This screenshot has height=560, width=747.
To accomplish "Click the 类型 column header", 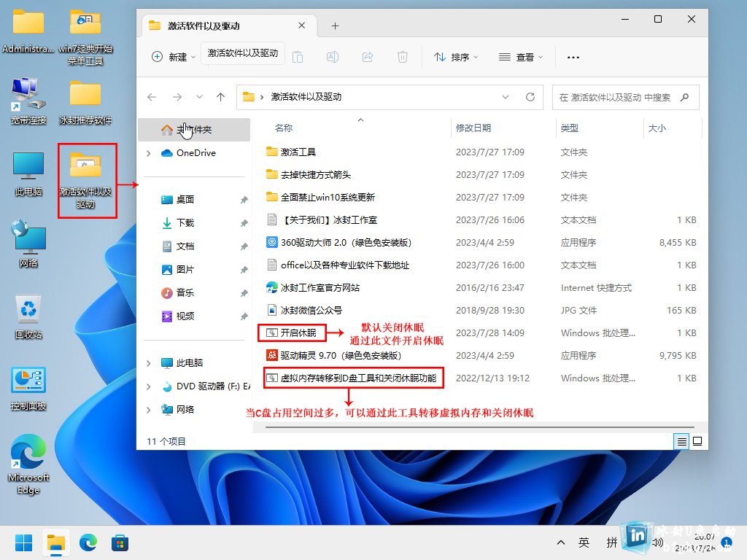I will click(x=569, y=128).
